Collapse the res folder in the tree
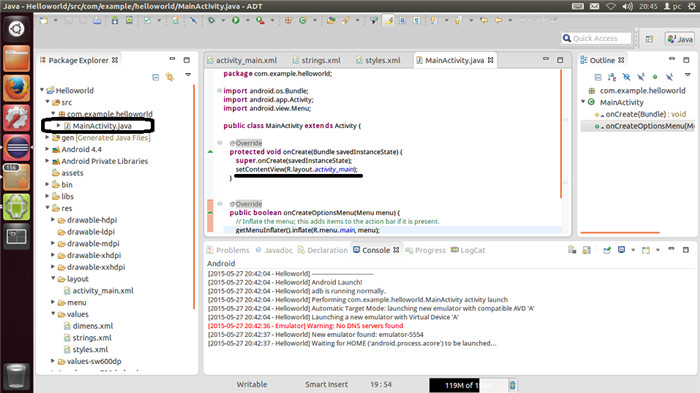This screenshot has width=700, height=393. pyautogui.click(x=47, y=208)
